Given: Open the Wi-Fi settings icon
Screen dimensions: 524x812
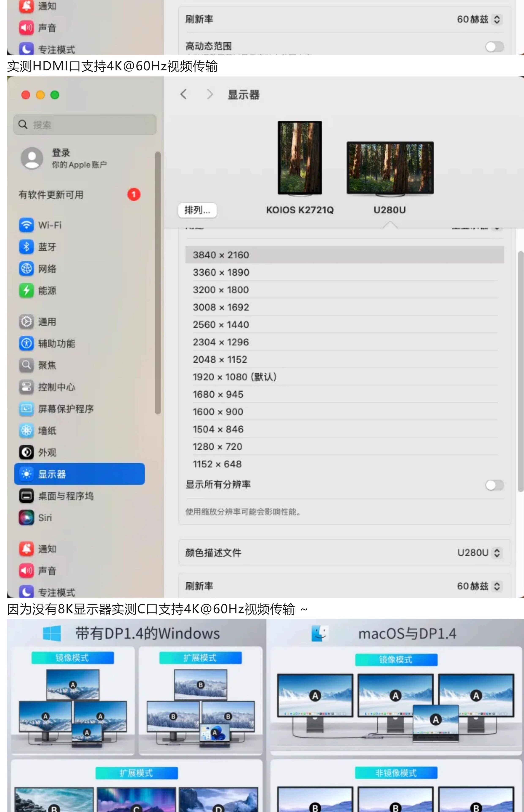Looking at the screenshot, I should click(26, 225).
